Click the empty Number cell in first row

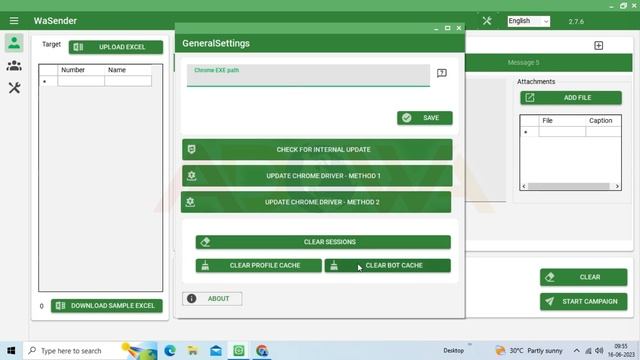[81, 81]
